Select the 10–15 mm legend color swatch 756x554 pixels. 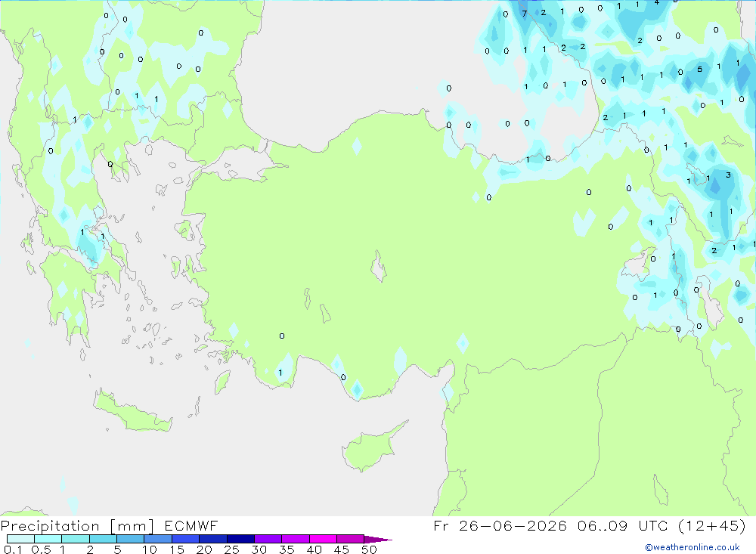click(x=158, y=539)
